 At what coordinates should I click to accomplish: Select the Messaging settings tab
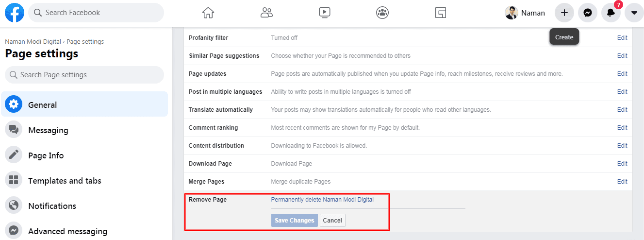pyautogui.click(x=84, y=130)
